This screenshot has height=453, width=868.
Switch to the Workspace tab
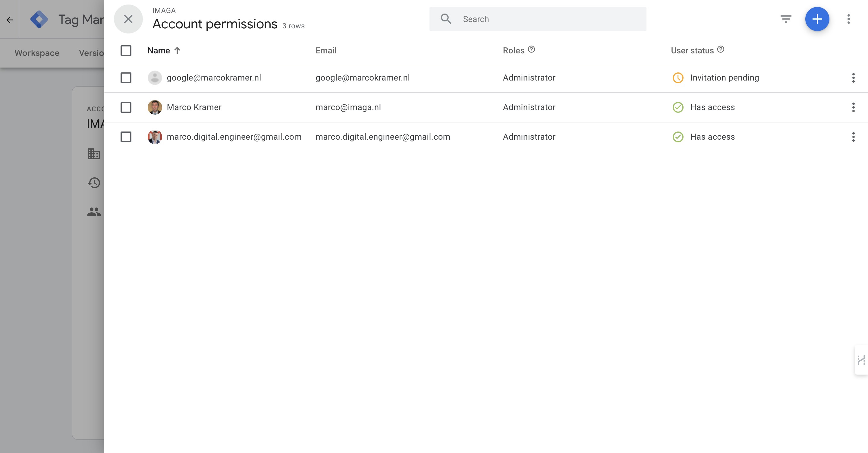pos(37,53)
